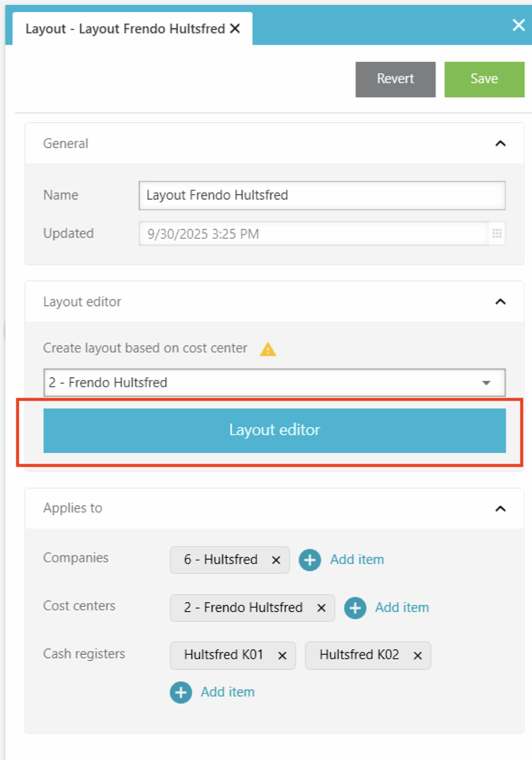
Task: Click the plus icon next to Cost centers
Action: point(355,608)
